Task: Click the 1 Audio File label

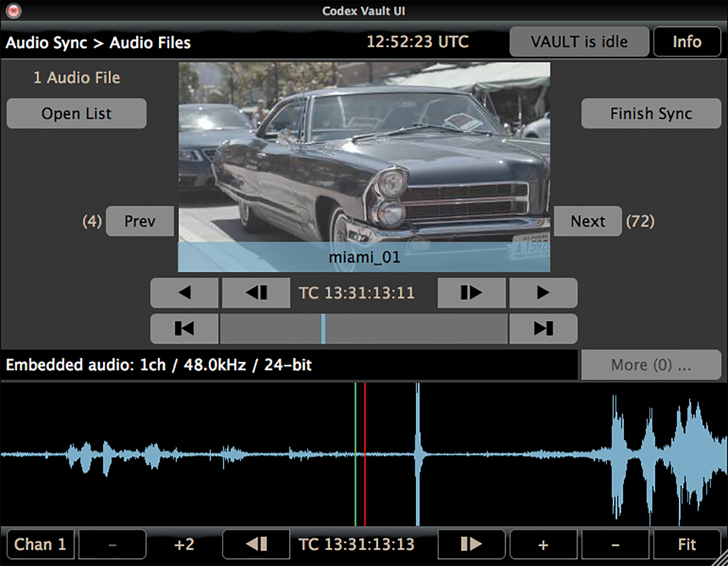Action: click(x=77, y=78)
